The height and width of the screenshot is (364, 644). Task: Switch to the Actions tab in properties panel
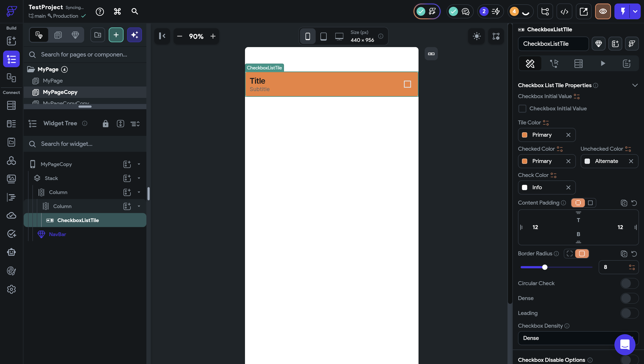(554, 64)
